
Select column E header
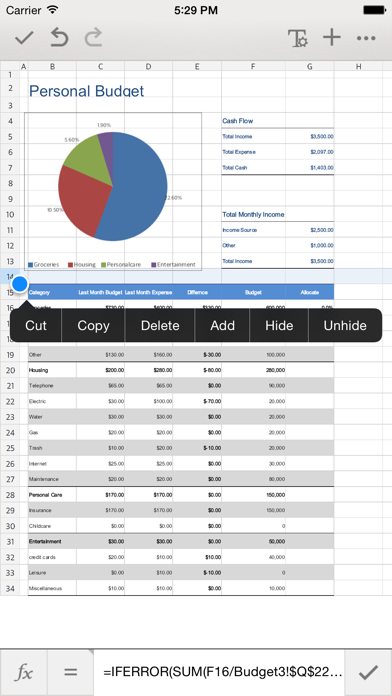point(197,67)
